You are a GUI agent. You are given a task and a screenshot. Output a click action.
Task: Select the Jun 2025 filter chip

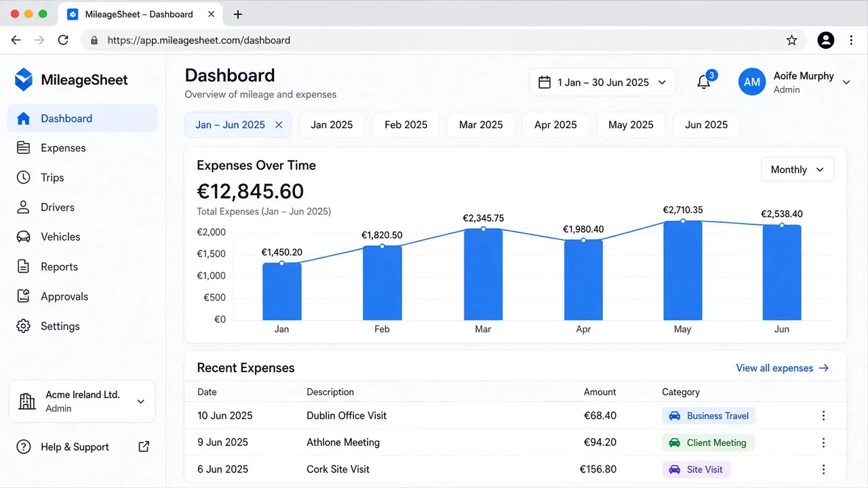[706, 125]
